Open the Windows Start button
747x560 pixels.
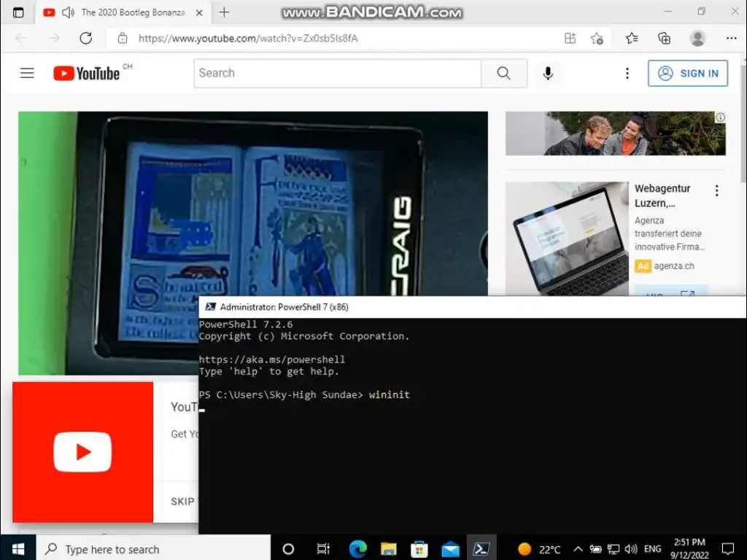pos(18,548)
